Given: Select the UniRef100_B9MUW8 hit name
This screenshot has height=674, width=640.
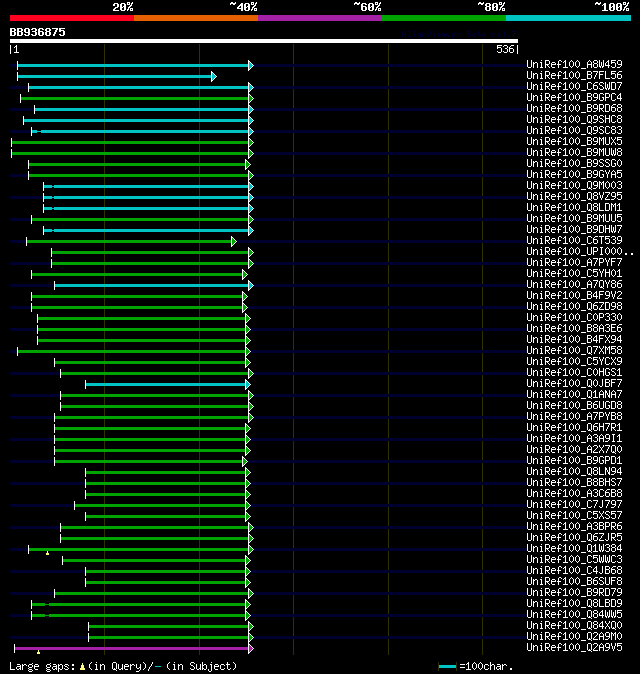Looking at the screenshot, I should tap(574, 153).
